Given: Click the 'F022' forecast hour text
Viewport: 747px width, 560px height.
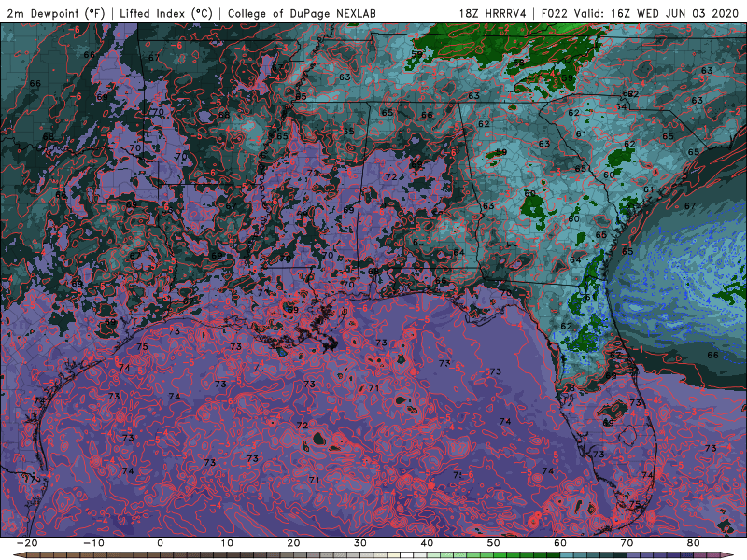Looking at the screenshot, I should (x=556, y=13).
